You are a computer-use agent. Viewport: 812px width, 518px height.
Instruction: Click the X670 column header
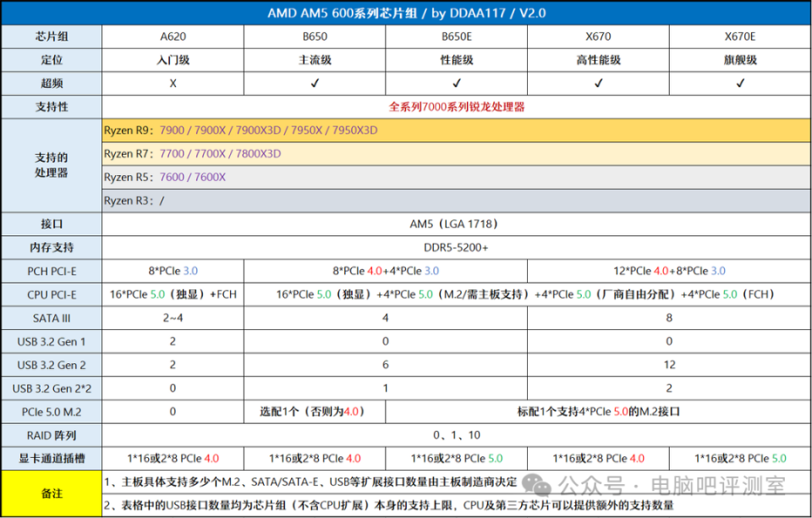(x=598, y=36)
